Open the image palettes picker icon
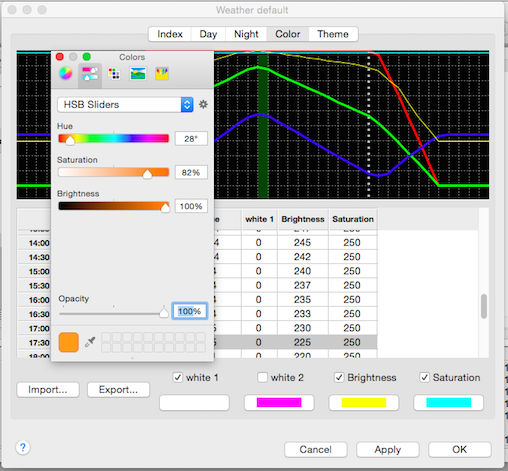This screenshot has width=508, height=471. (138, 73)
